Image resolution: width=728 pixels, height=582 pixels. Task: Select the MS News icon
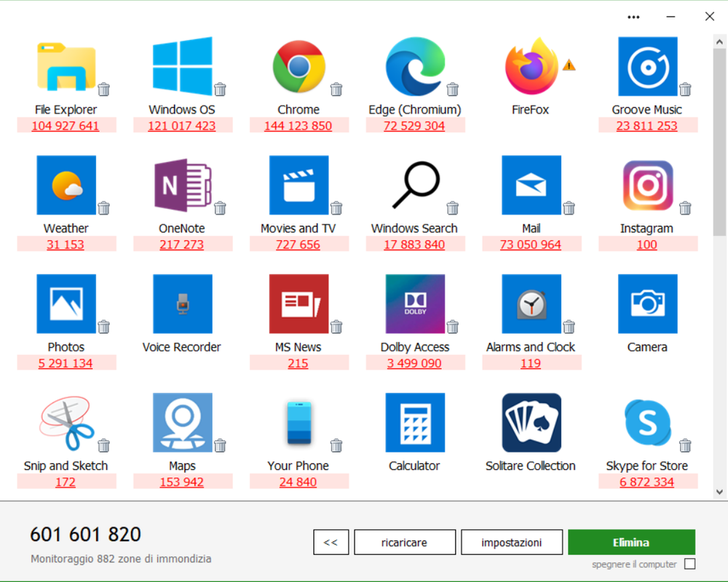point(299,304)
